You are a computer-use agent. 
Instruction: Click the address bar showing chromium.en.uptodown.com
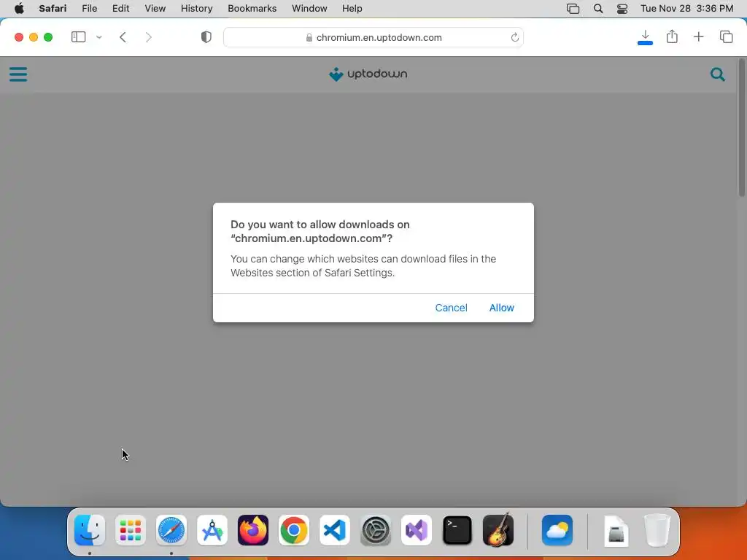tap(373, 37)
